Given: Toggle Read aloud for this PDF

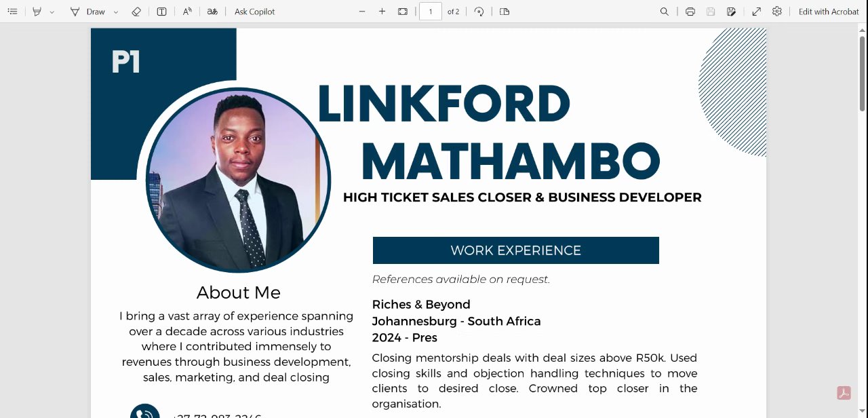Looking at the screenshot, I should pos(187,12).
